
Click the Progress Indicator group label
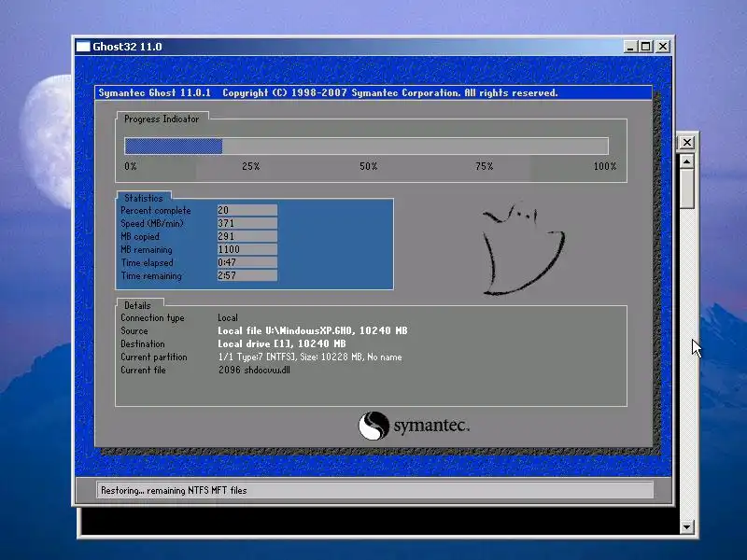click(x=162, y=119)
